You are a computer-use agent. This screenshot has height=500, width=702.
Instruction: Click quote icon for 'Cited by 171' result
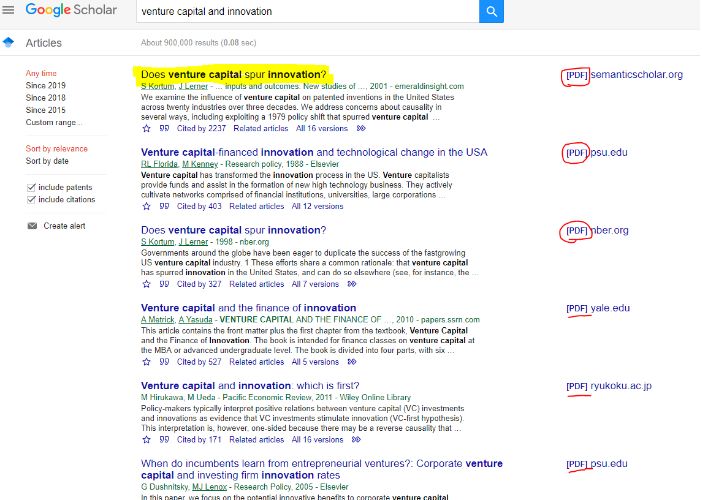(164, 440)
